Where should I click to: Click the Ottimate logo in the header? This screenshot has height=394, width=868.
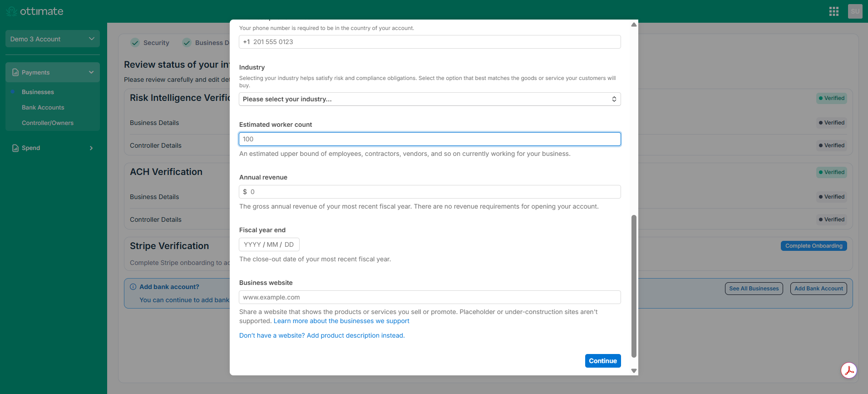35,11
